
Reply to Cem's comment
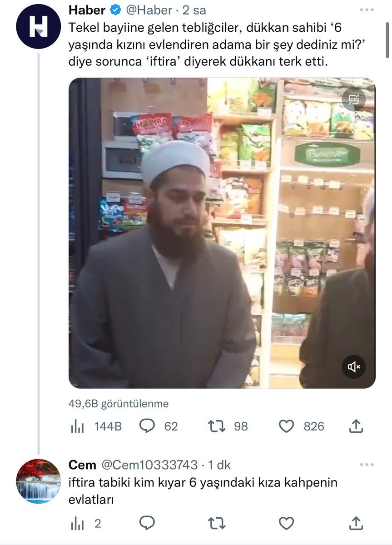click(x=147, y=523)
